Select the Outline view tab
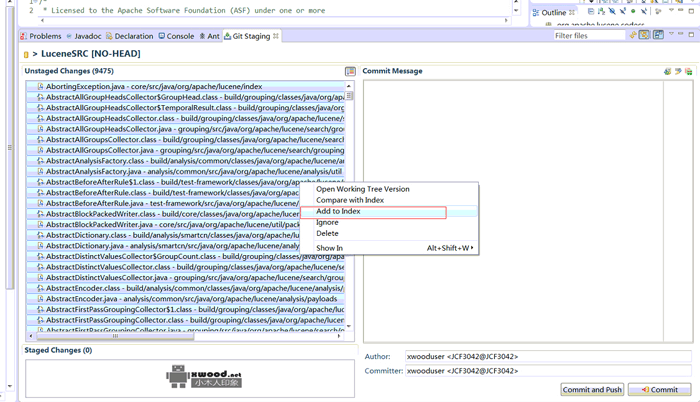The width and height of the screenshot is (700, 402). pos(554,13)
